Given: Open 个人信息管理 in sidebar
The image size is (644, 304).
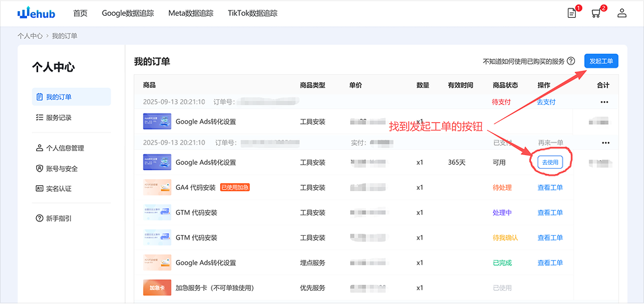Looking at the screenshot, I should pos(64,148).
